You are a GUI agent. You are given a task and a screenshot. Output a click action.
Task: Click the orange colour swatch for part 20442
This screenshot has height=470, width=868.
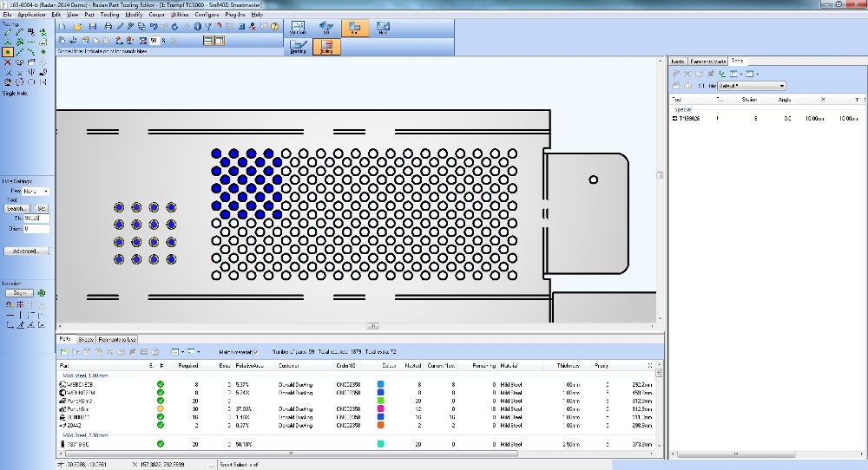click(381, 425)
